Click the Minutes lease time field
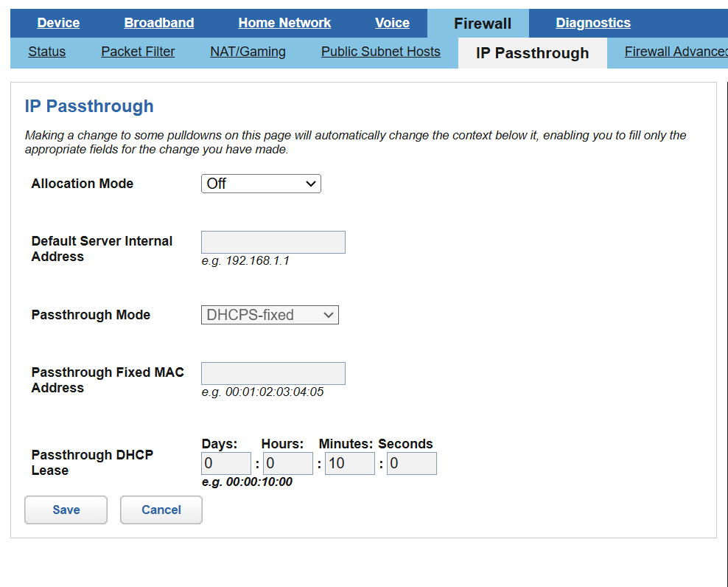 (x=349, y=463)
